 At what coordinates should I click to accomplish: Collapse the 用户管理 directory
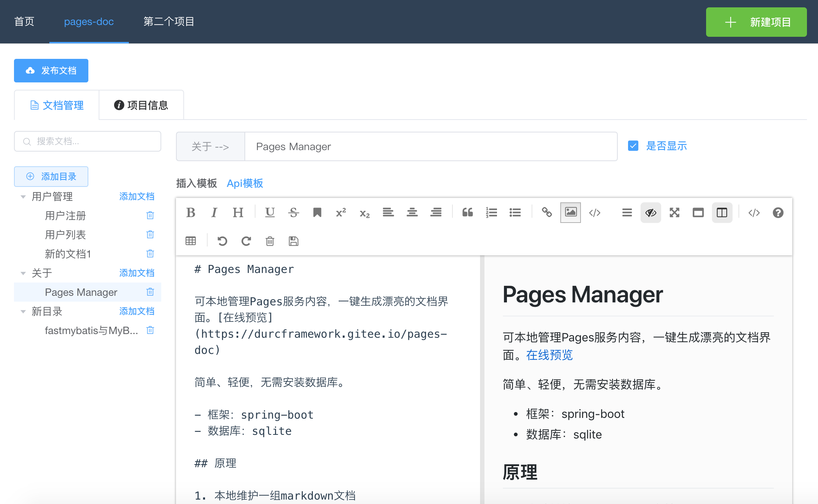[x=23, y=197]
